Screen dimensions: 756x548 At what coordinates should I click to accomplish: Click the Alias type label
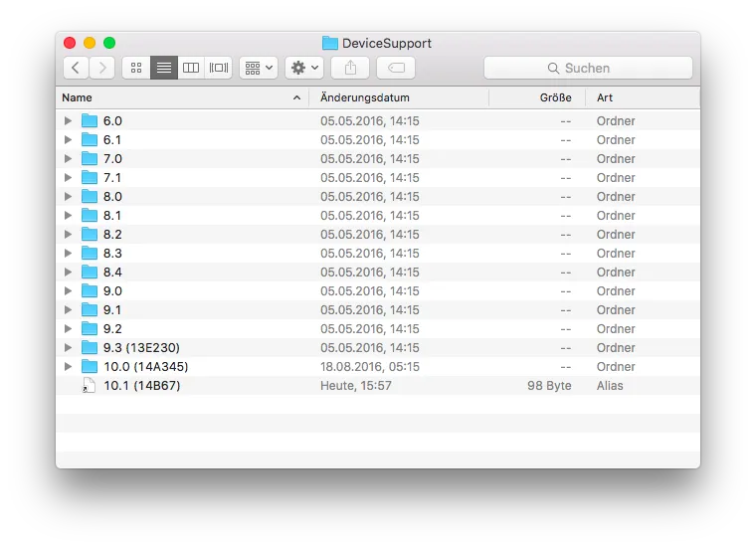[610, 386]
